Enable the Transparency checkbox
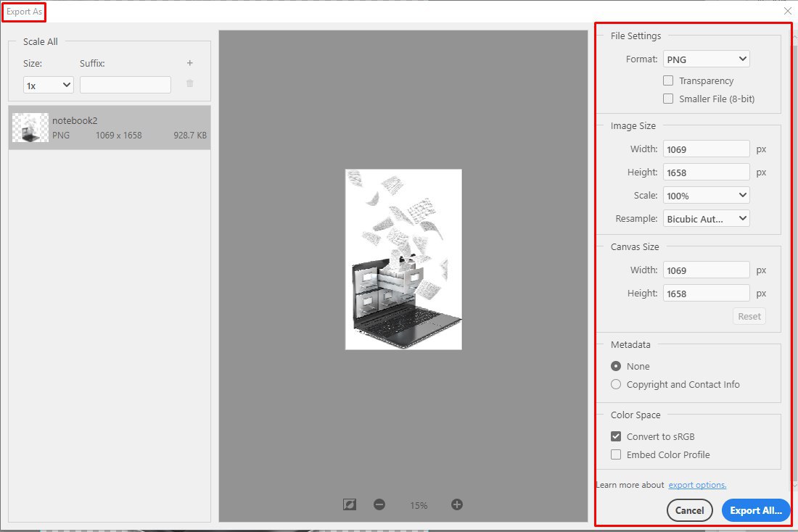798x532 pixels. click(668, 80)
